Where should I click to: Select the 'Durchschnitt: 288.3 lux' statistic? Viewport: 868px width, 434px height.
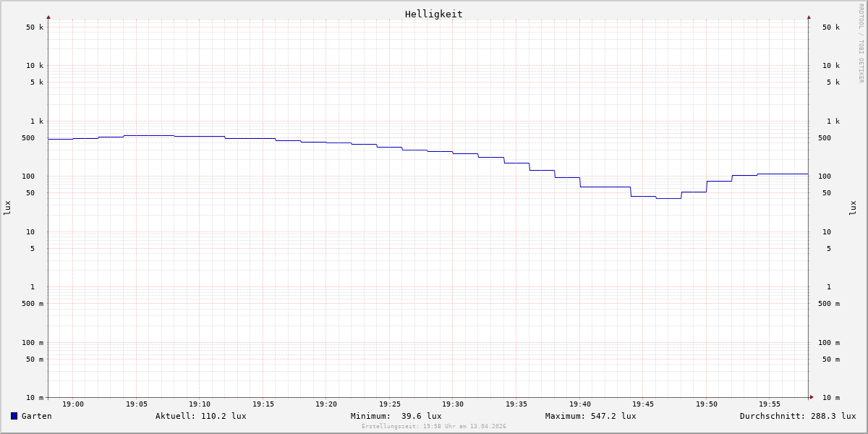point(798,416)
